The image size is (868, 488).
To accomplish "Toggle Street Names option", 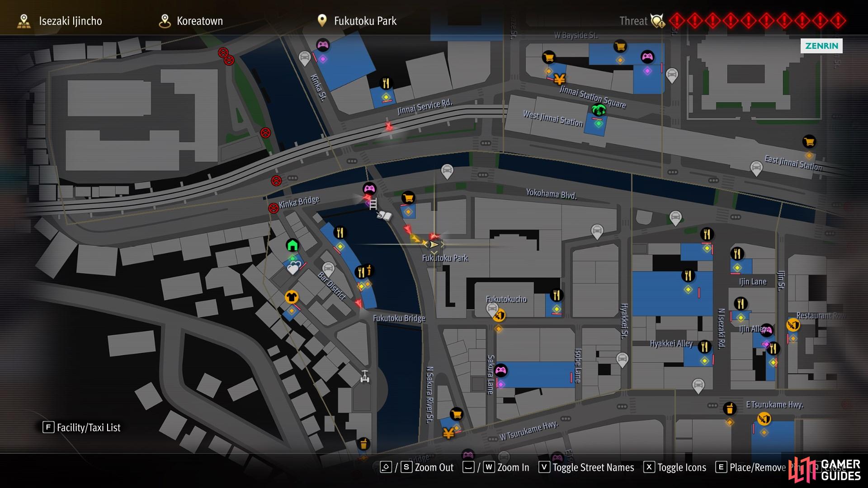I will click(x=586, y=467).
